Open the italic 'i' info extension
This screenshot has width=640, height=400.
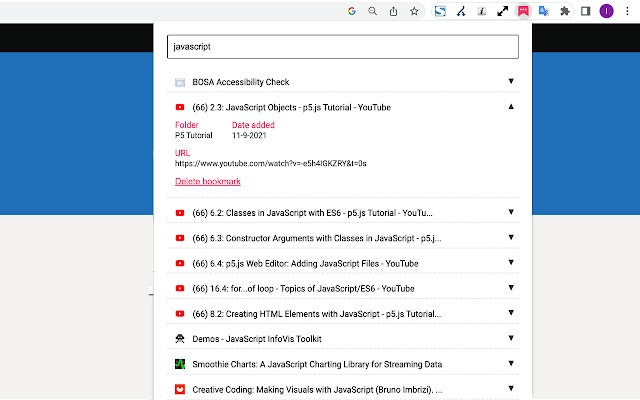pyautogui.click(x=482, y=11)
